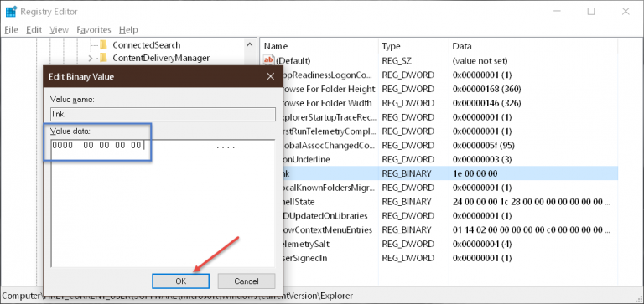This screenshot has width=644, height=304.
Task: Open the View menu
Action: pyautogui.click(x=59, y=29)
